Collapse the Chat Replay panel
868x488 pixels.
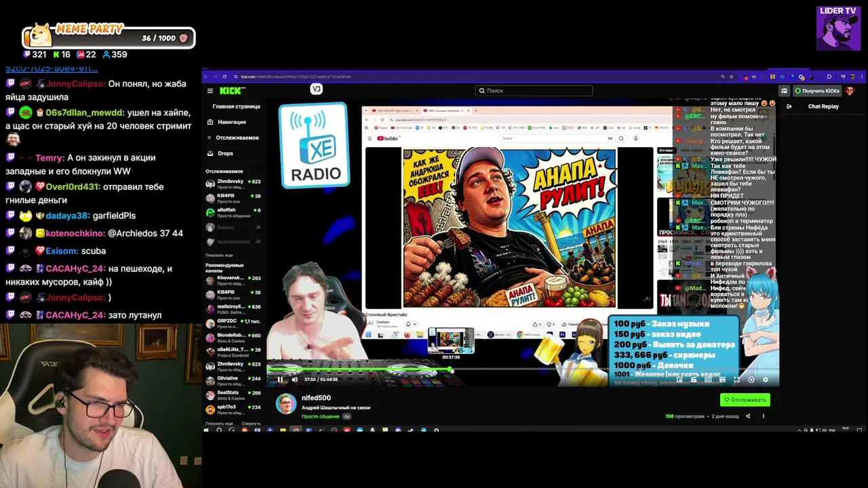[789, 106]
